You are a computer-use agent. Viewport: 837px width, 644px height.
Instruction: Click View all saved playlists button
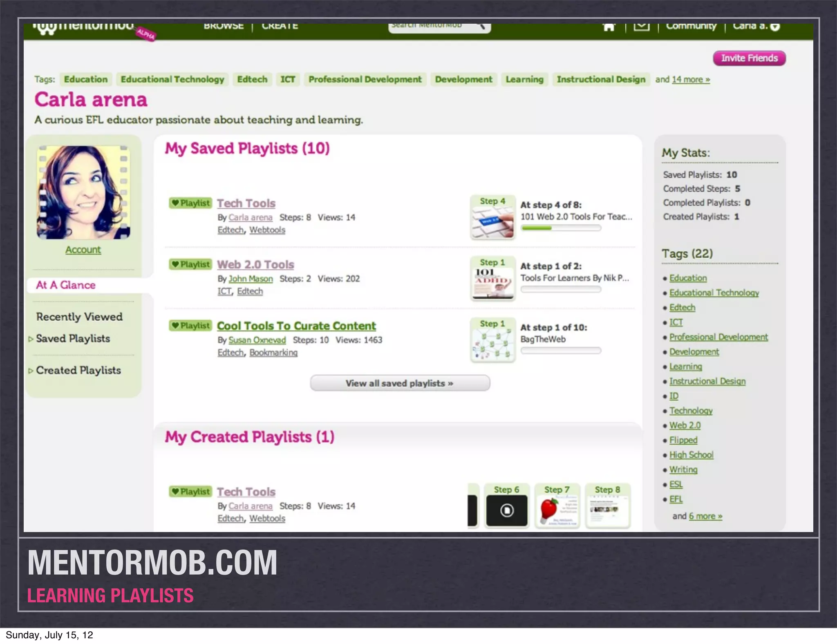pos(400,383)
